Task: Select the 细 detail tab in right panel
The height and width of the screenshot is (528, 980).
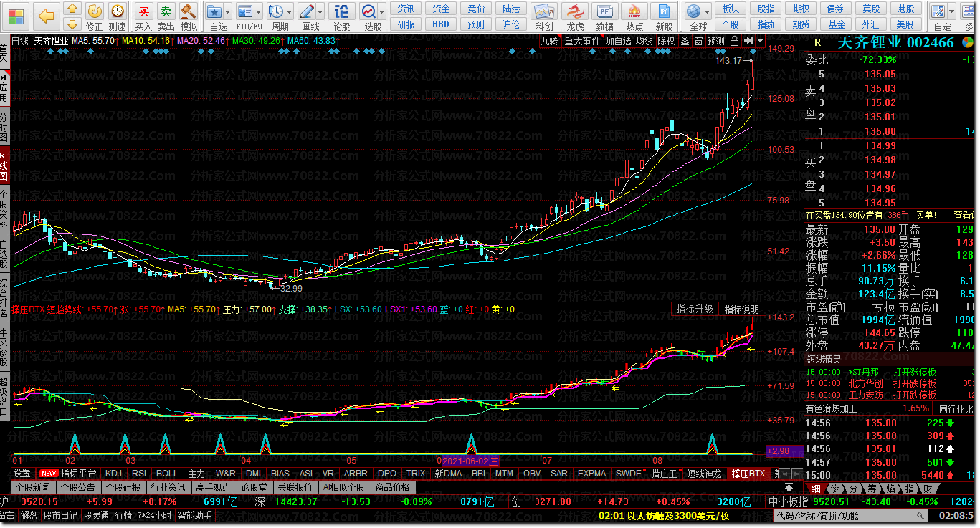Action: (817, 488)
